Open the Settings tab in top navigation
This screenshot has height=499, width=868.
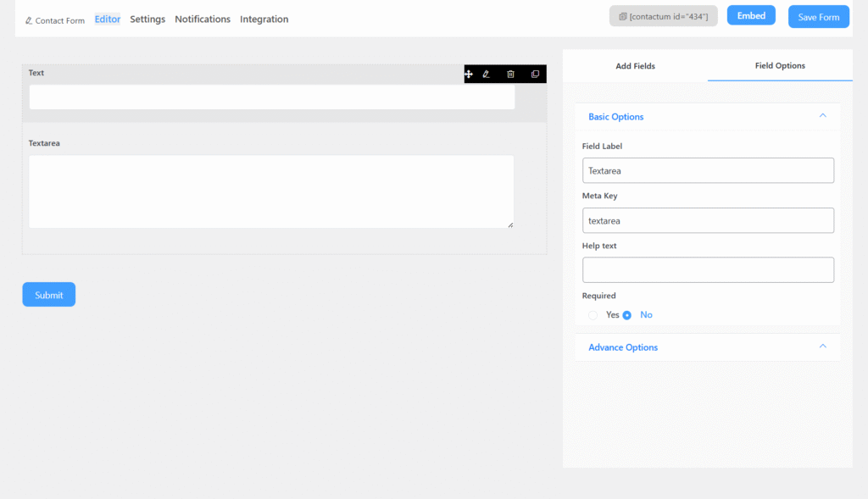coord(147,19)
